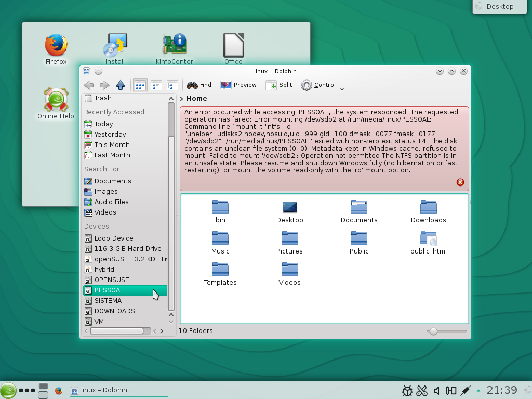The width and height of the screenshot is (532, 399).
Task: Switch to Icons view mode
Action: [140, 85]
